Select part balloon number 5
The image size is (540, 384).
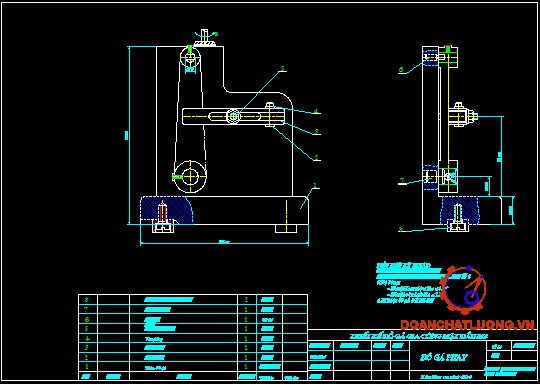[282, 69]
